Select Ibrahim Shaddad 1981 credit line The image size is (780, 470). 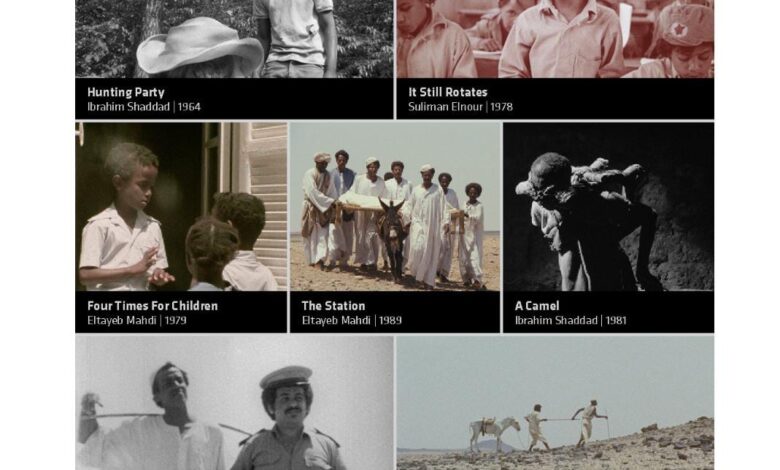point(571,320)
